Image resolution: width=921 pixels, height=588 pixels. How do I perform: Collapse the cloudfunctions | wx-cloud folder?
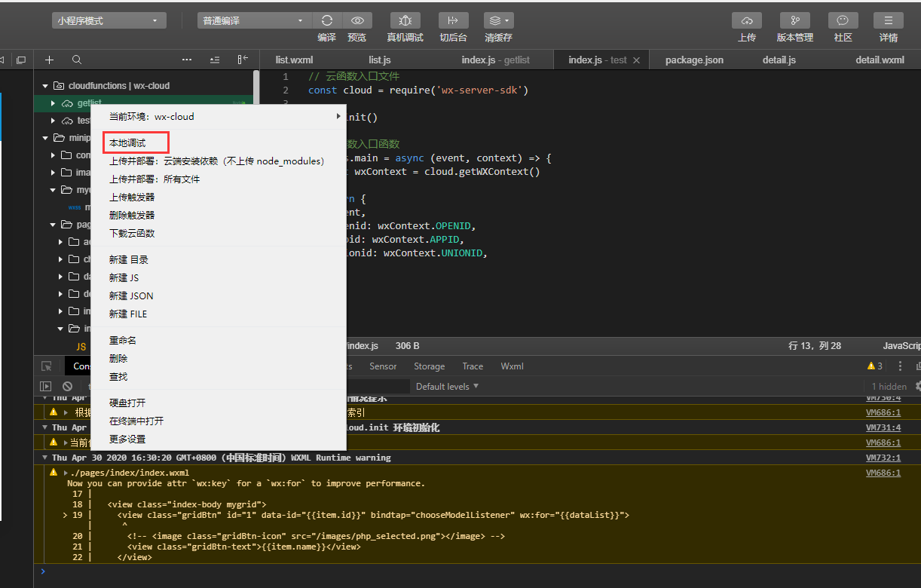[x=46, y=86]
